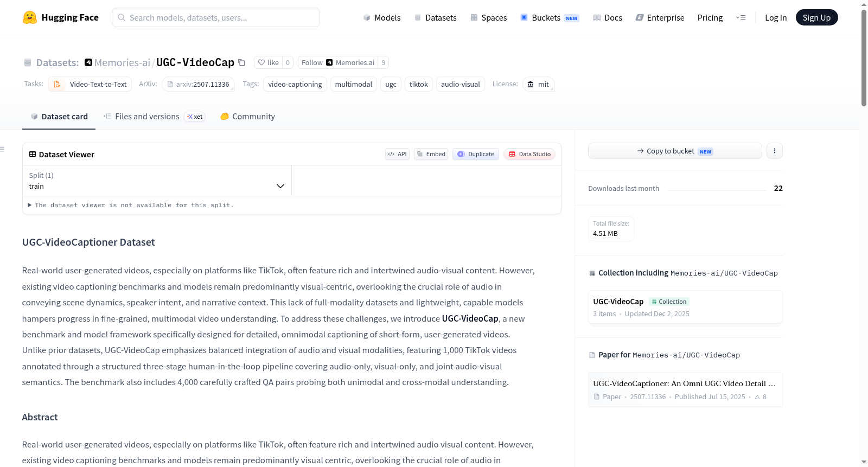Click the heart like button
The image size is (868, 467).
(x=268, y=62)
